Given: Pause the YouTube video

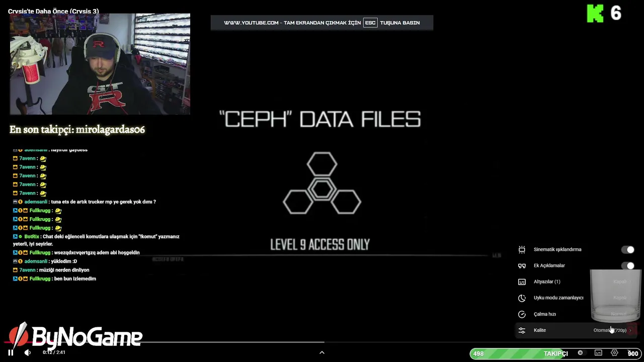Looking at the screenshot, I should 11,352.
